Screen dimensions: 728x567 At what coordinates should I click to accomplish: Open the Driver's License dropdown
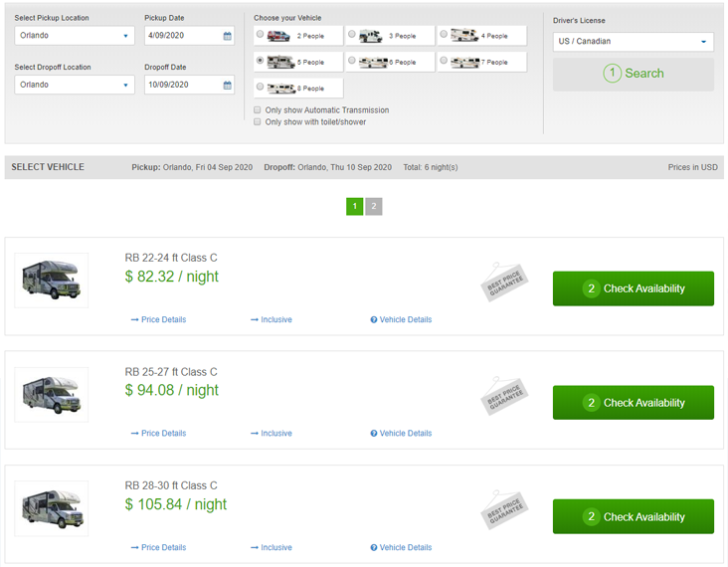634,42
